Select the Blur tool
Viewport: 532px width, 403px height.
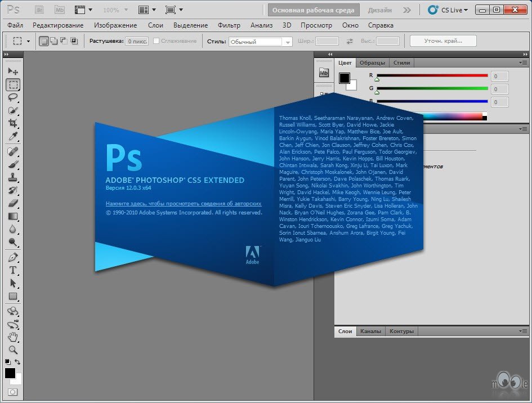point(13,229)
